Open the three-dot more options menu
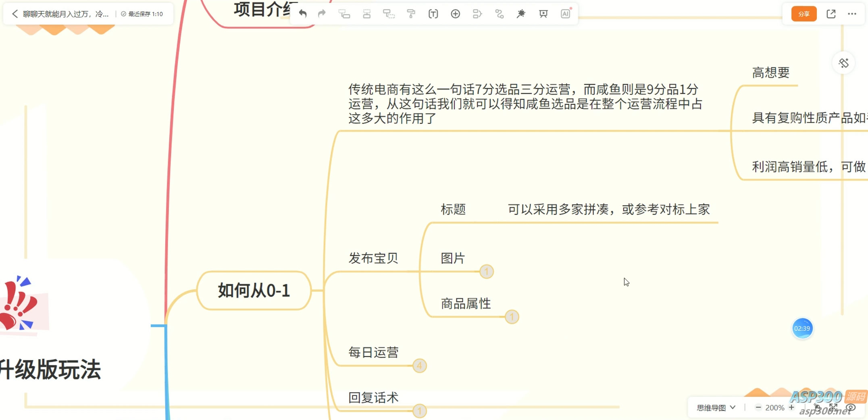This screenshot has height=420, width=868. point(852,14)
